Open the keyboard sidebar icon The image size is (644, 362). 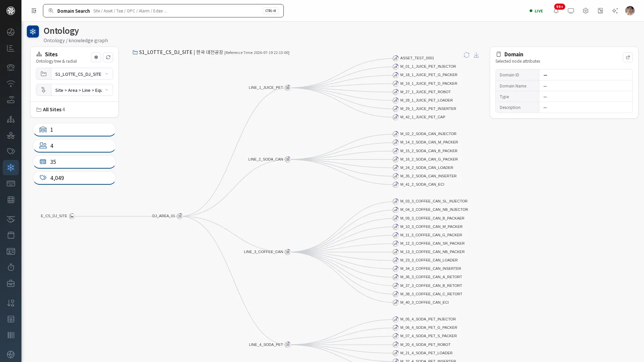pyautogui.click(x=11, y=184)
